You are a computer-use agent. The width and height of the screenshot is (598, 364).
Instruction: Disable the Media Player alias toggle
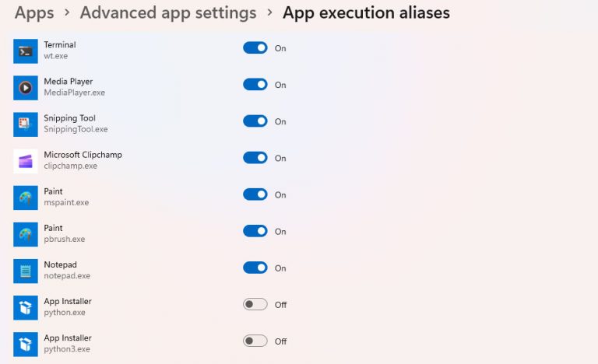point(255,85)
